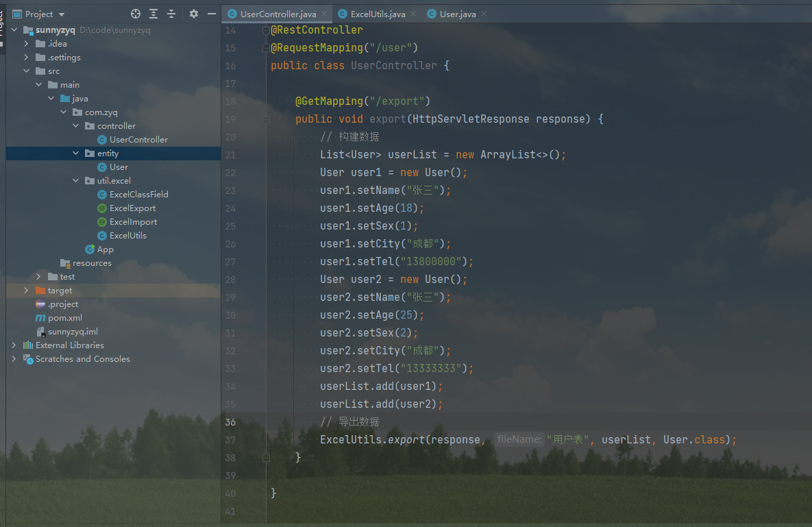Open ExcelClassField in the project tree
Viewport: 812px width, 527px height.
pyautogui.click(x=138, y=195)
